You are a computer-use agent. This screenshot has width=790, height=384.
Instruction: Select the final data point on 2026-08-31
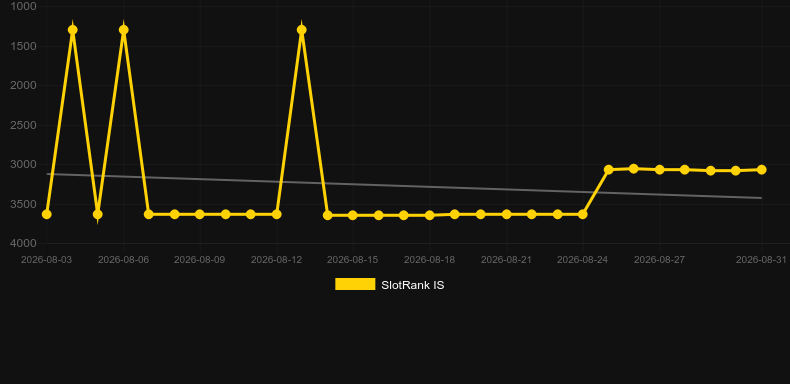pos(761,170)
